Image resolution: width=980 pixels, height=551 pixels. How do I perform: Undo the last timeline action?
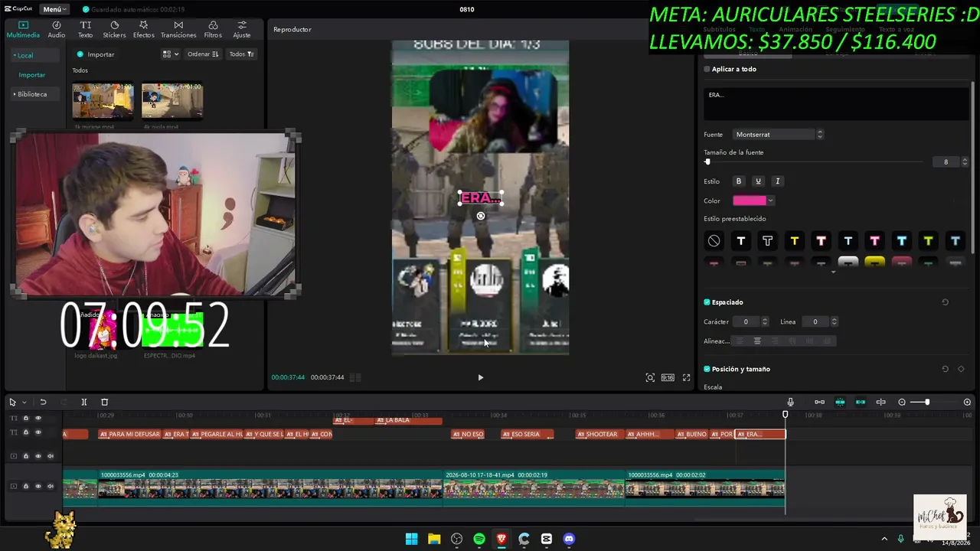coord(43,402)
